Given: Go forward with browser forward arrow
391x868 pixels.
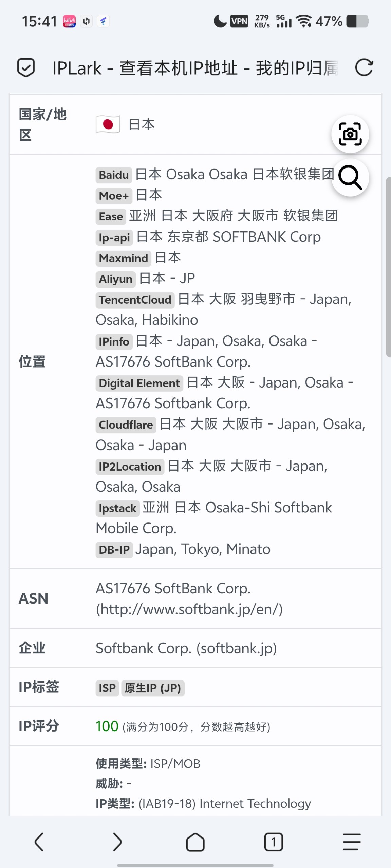Looking at the screenshot, I should pyautogui.click(x=117, y=842).
